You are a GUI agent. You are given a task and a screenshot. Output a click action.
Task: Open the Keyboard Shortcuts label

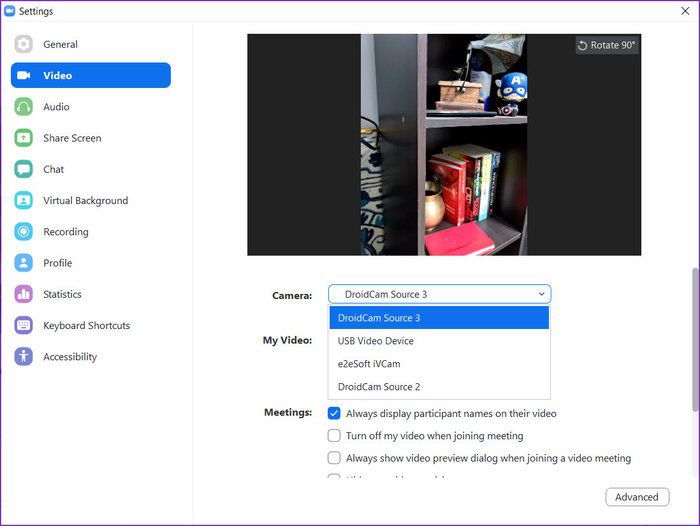pos(87,326)
